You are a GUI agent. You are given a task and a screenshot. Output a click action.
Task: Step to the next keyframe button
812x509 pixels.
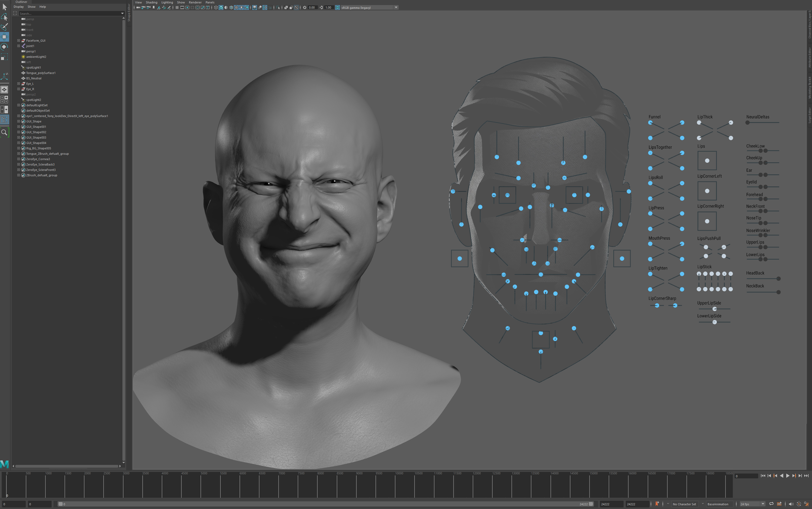(794, 476)
